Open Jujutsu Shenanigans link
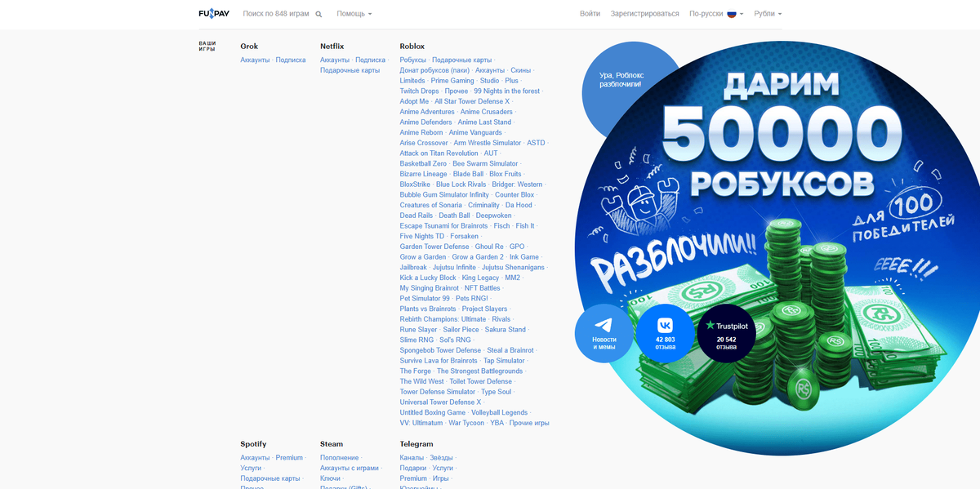Screen dimensions: 980x489 514,268
